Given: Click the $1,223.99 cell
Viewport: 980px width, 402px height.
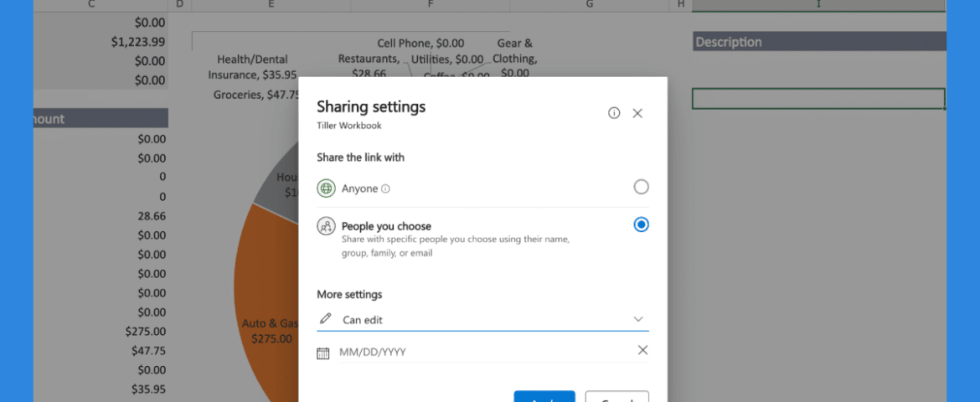Looking at the screenshot, I should click(x=101, y=42).
